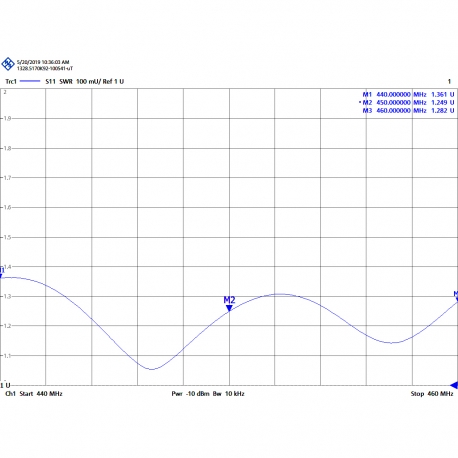The width and height of the screenshot is (458, 458).
Task: Select the M1 marker at left edge
Action: point(1,273)
